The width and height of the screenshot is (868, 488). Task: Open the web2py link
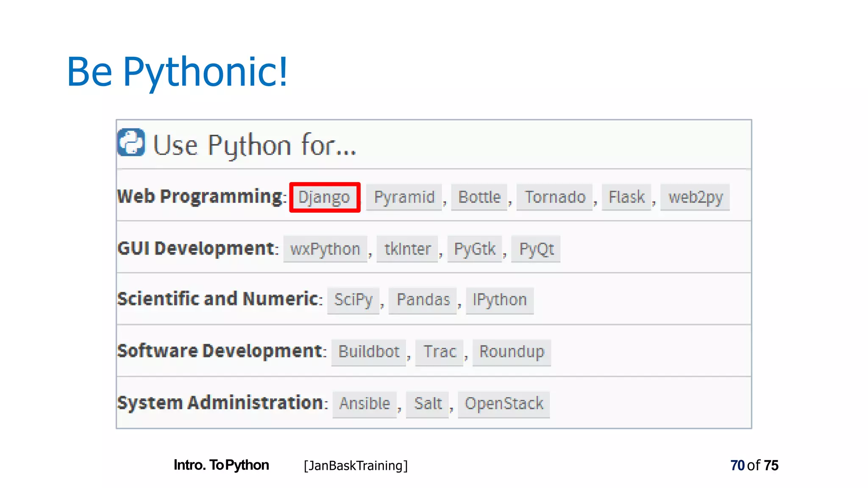695,197
